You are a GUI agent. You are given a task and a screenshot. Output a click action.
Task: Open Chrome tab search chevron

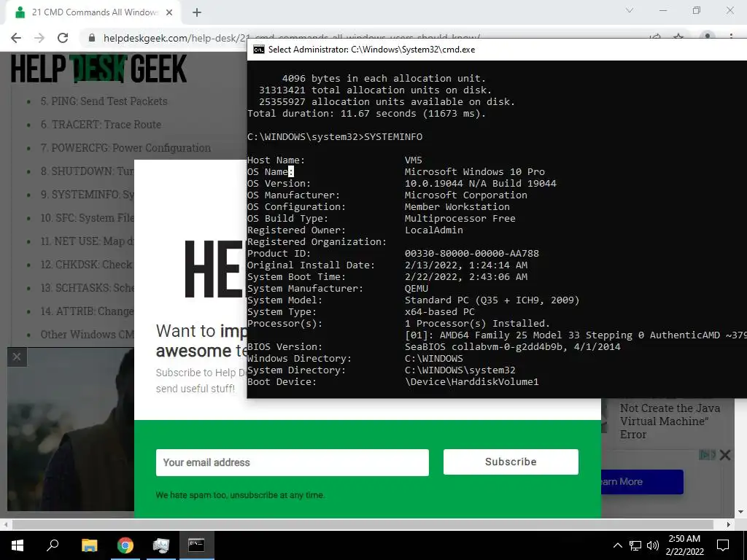pos(630,10)
